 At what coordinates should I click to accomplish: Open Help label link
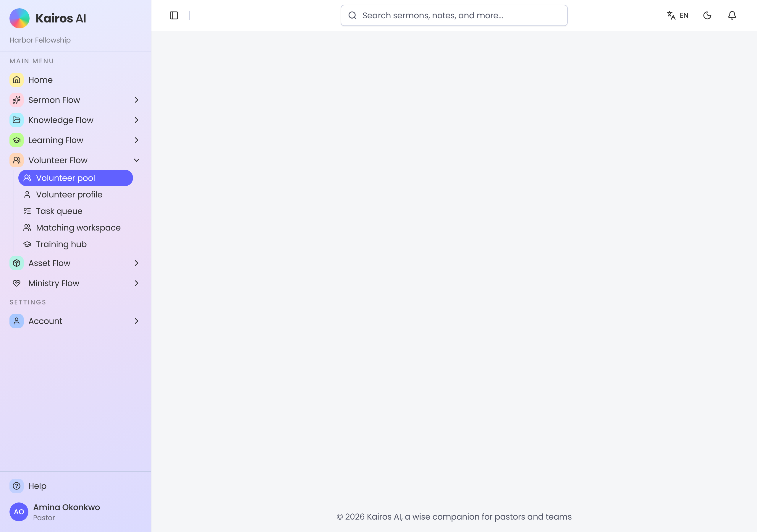37,486
